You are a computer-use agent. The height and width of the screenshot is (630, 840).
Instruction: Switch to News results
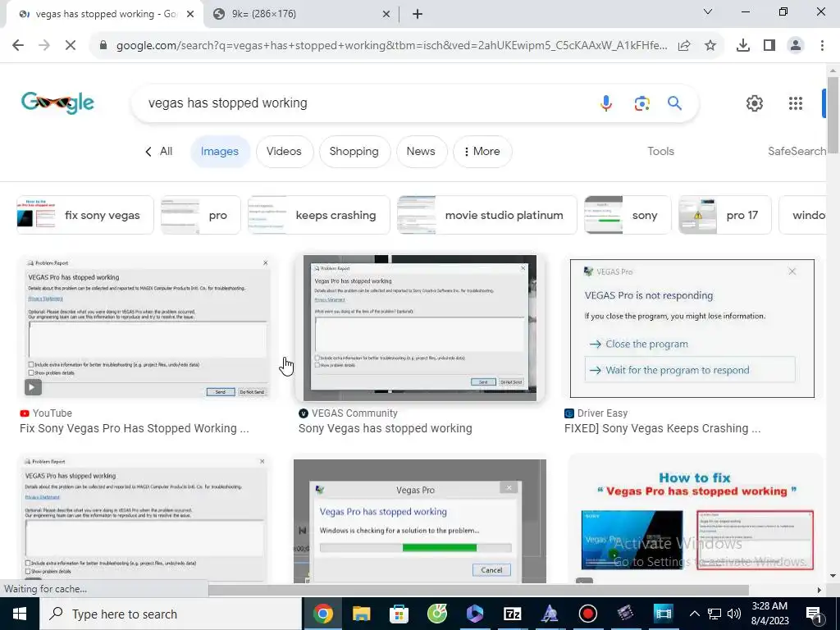421,152
